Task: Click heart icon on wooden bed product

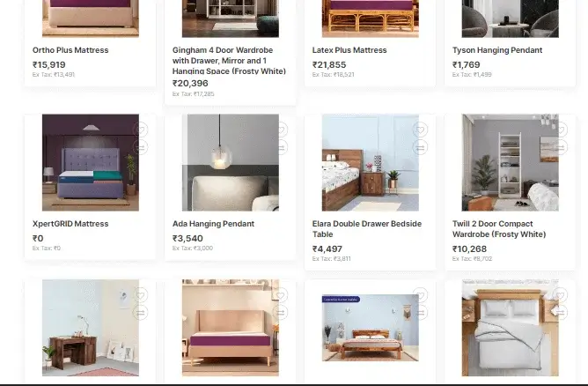Action: (421, 295)
